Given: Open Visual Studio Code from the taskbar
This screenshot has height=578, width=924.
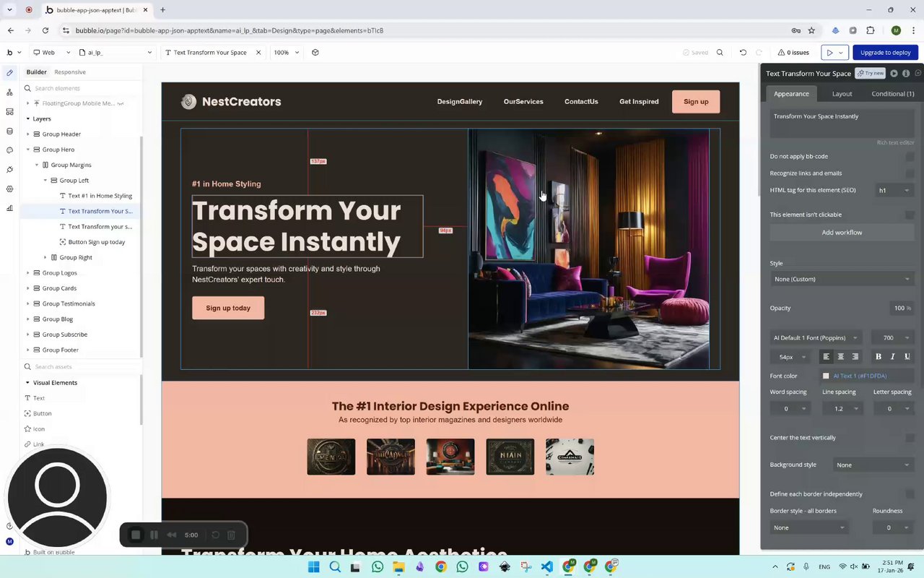Looking at the screenshot, I should point(547,567).
